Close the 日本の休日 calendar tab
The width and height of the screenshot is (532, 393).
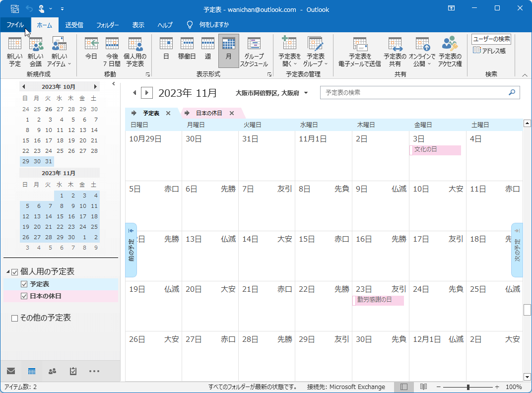click(232, 113)
